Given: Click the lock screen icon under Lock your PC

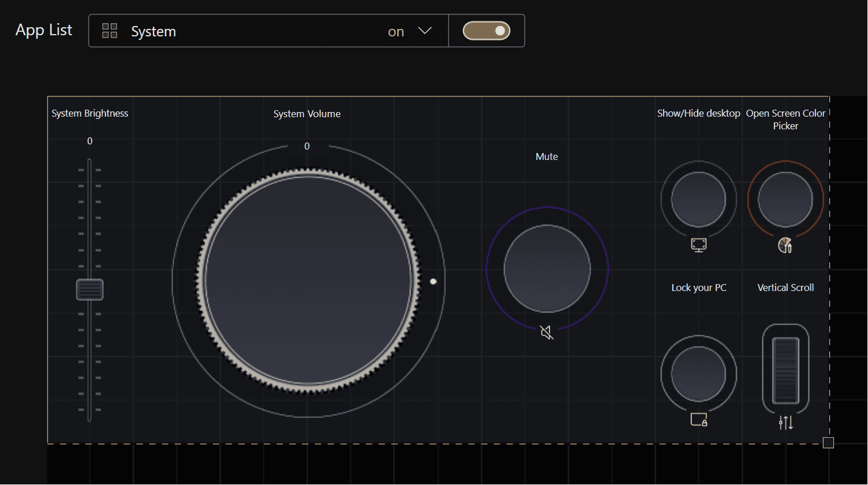Looking at the screenshot, I should point(699,420).
